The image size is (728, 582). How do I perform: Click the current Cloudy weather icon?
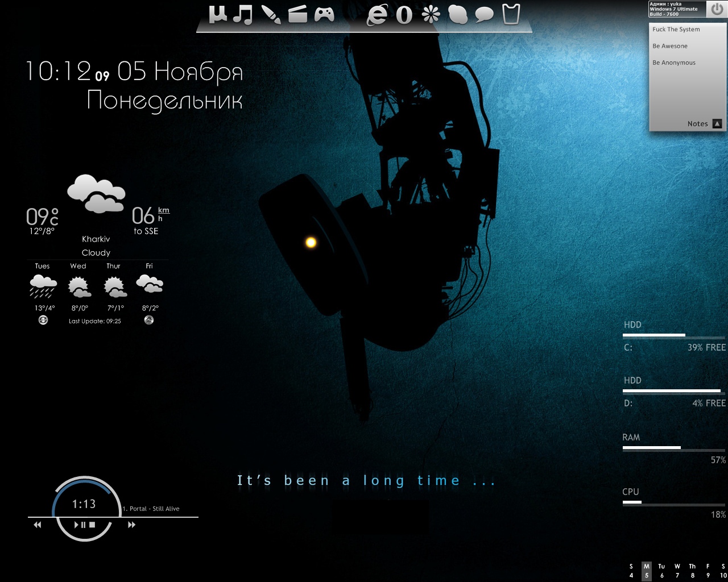coord(96,194)
